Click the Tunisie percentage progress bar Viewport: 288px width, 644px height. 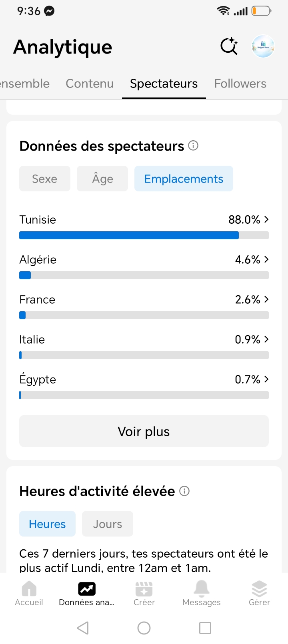144,235
